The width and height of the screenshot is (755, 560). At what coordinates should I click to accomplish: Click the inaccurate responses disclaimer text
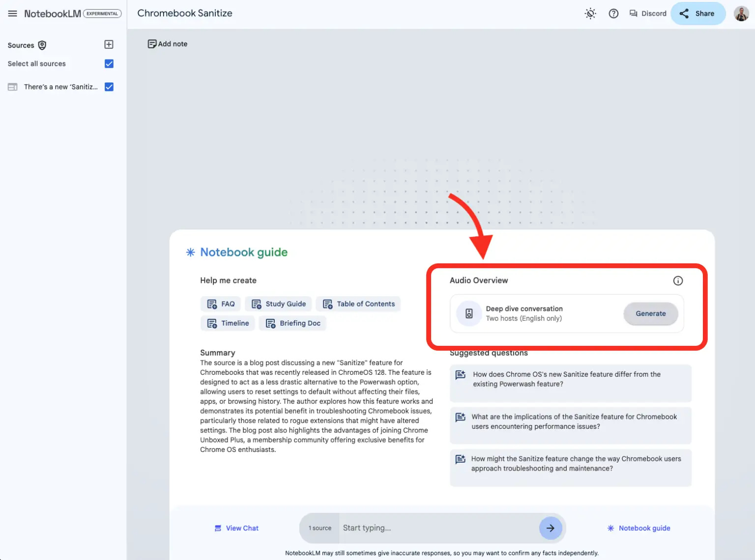click(x=442, y=553)
